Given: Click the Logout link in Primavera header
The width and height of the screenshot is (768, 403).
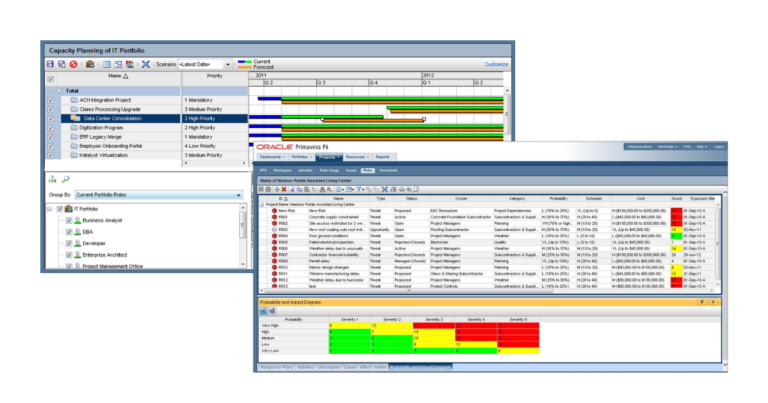Looking at the screenshot, I should [x=719, y=146].
